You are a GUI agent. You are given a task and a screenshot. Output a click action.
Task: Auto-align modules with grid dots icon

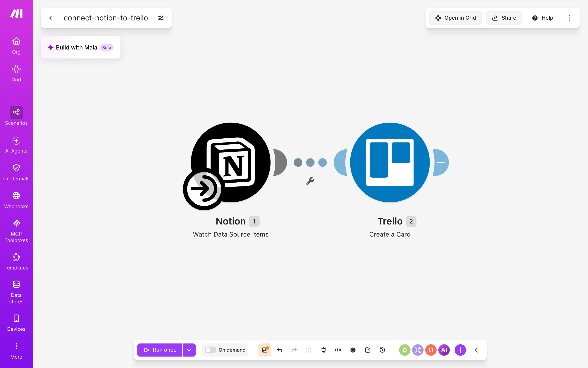(x=309, y=350)
